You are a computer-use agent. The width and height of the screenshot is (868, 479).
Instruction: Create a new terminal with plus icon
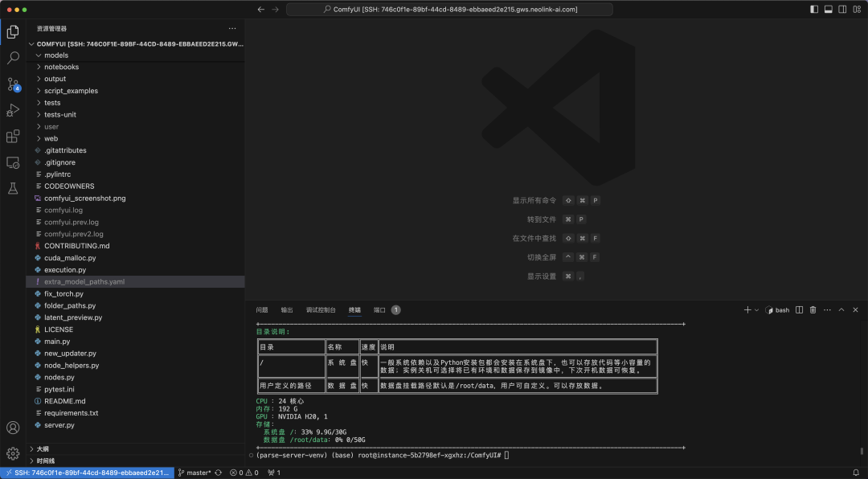pyautogui.click(x=747, y=310)
